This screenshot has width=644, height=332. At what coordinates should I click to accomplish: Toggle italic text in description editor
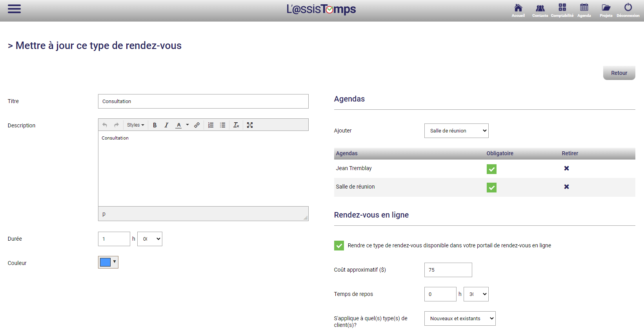click(166, 125)
